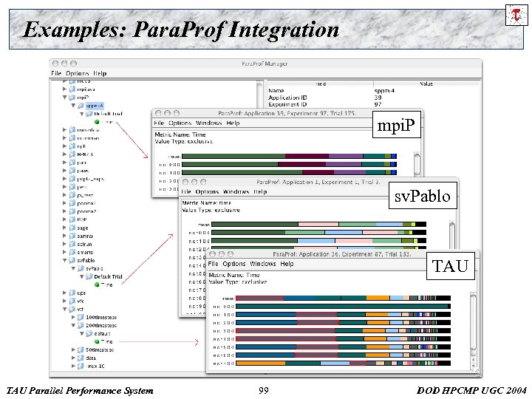
Task: Open Windows menu in the TAU trial window
Action: (x=263, y=264)
